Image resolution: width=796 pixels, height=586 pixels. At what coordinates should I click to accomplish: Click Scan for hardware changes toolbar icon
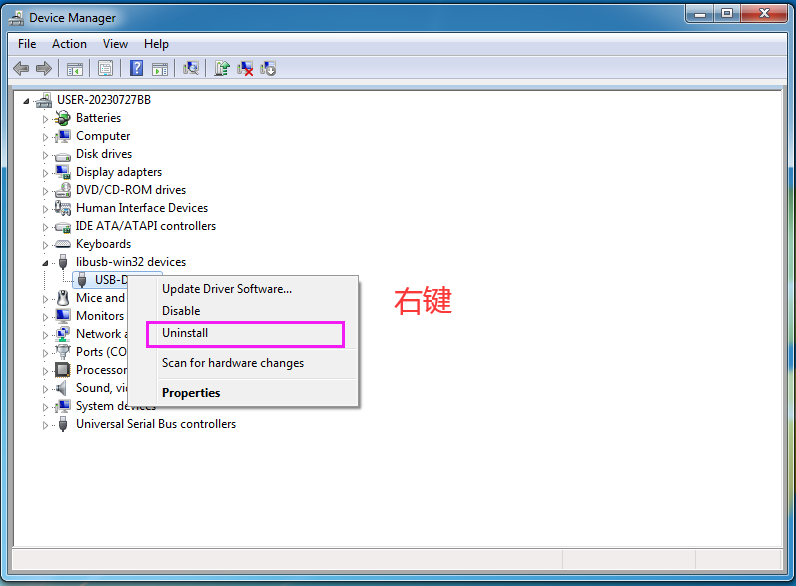point(190,69)
